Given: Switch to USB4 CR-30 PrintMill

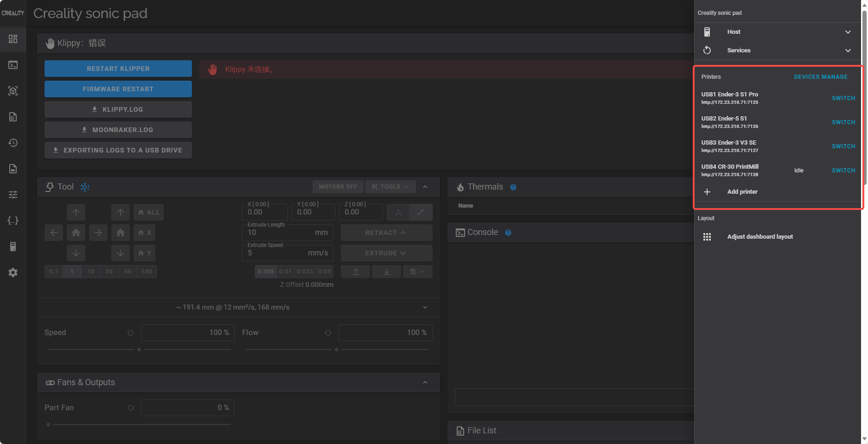Looking at the screenshot, I should pyautogui.click(x=843, y=171).
